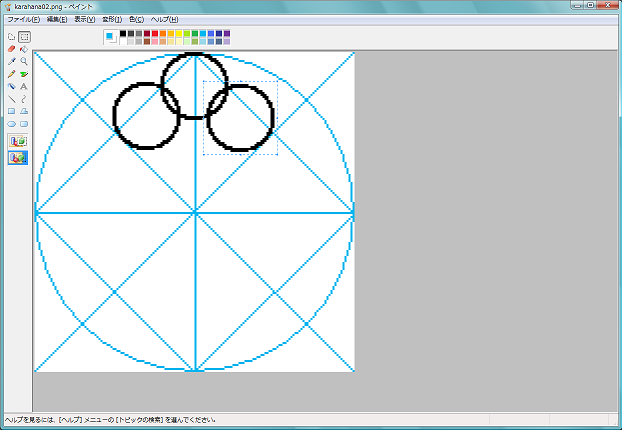
Task: Pick the purple palette color
Action: pos(227,34)
